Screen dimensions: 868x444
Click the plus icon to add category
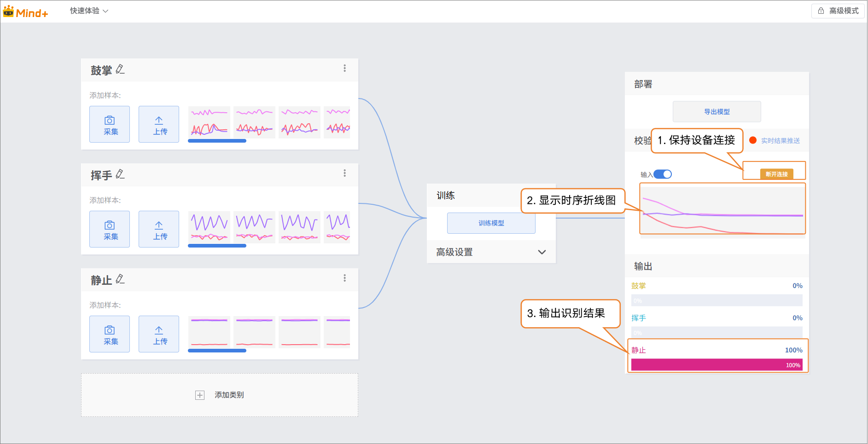[x=200, y=395]
